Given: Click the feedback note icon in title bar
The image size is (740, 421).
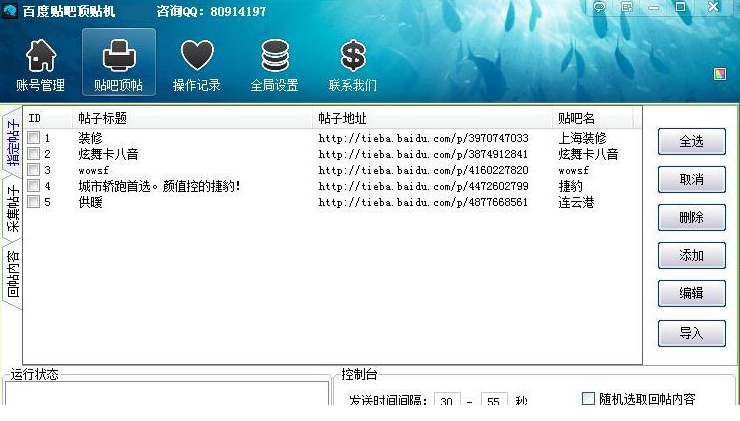Looking at the screenshot, I should point(627,7).
